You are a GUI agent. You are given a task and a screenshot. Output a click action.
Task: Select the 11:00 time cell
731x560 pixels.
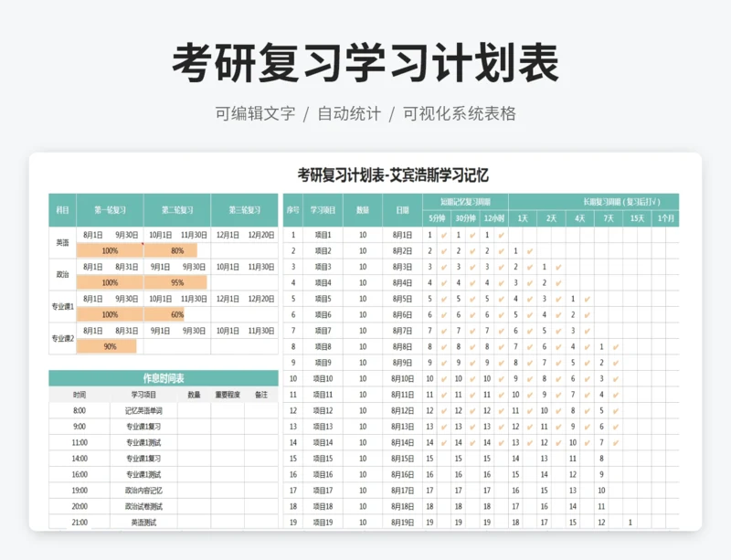(x=79, y=442)
